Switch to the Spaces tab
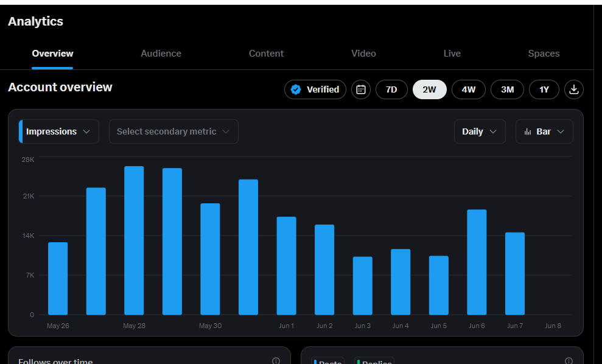The height and width of the screenshot is (364, 602). click(x=544, y=54)
